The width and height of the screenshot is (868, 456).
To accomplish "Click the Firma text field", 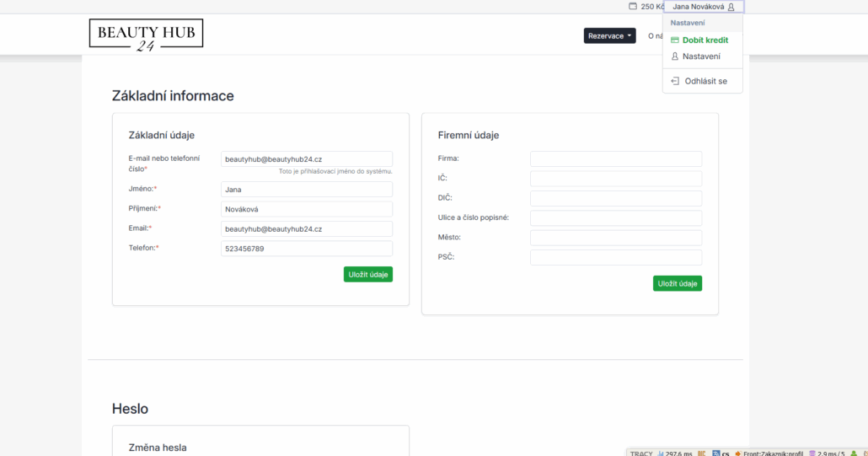I will [615, 158].
